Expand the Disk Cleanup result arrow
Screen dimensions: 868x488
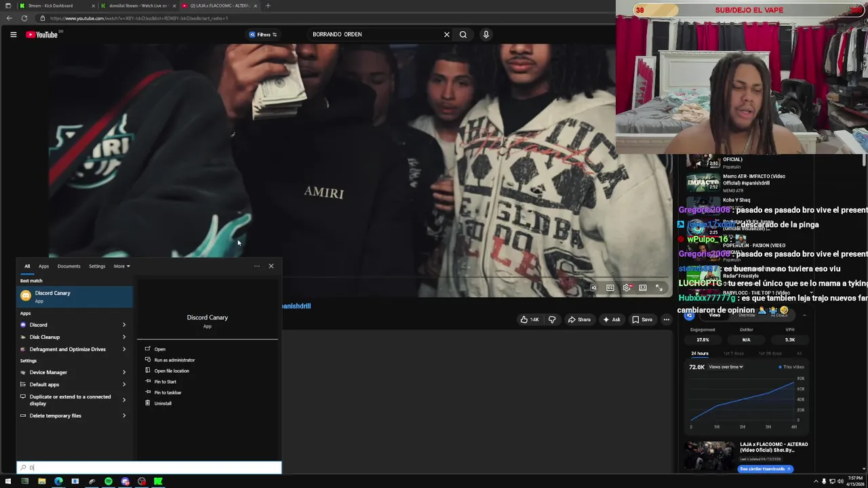124,337
